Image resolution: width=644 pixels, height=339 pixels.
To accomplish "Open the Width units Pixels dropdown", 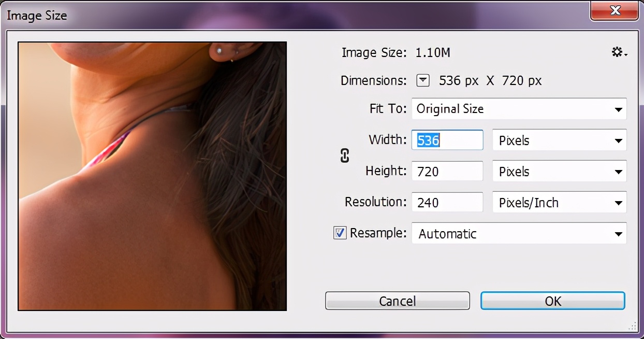I will 559,140.
